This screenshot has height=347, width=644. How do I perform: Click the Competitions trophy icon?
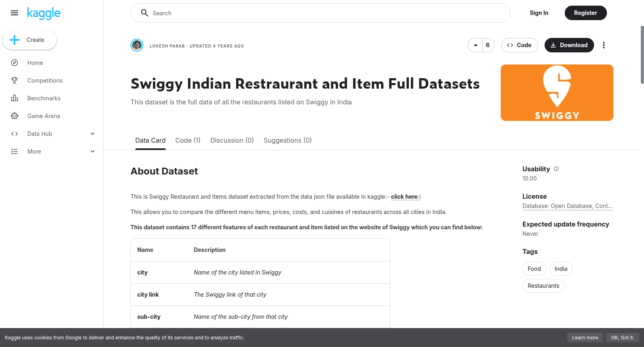(x=14, y=81)
